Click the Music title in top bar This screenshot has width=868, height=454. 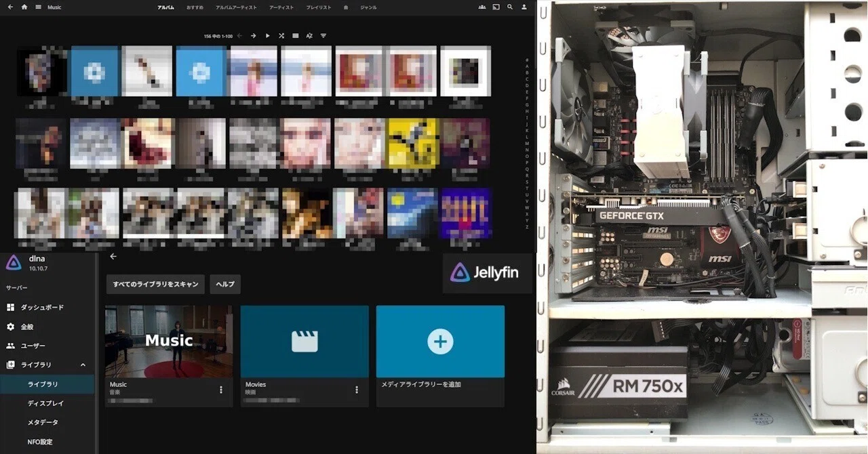click(x=54, y=7)
